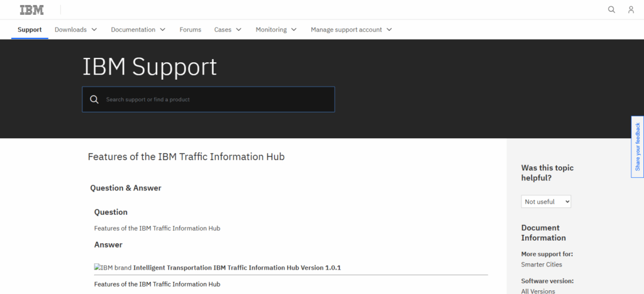Open the user profile icon
Image resolution: width=644 pixels, height=294 pixels.
pyautogui.click(x=631, y=9)
